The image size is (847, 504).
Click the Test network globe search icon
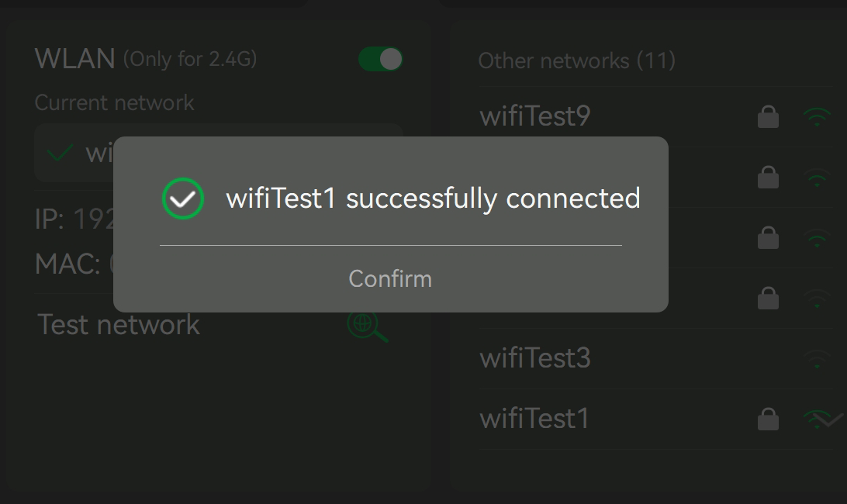pyautogui.click(x=368, y=326)
